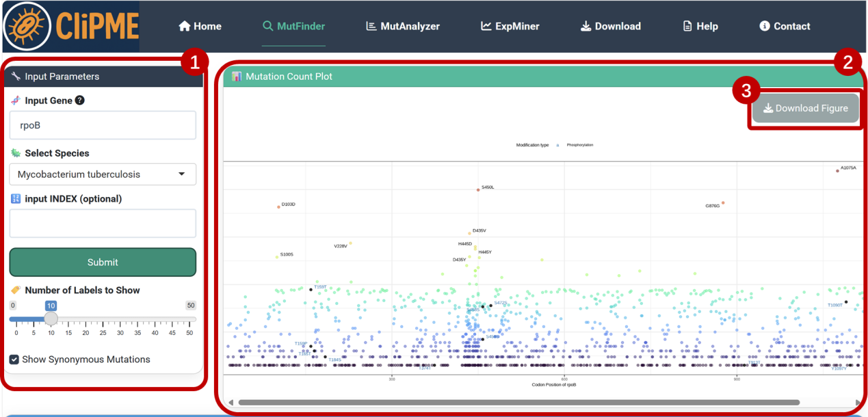The width and height of the screenshot is (868, 417).
Task: Click the Input Gene help question-mark icon
Action: (x=80, y=100)
